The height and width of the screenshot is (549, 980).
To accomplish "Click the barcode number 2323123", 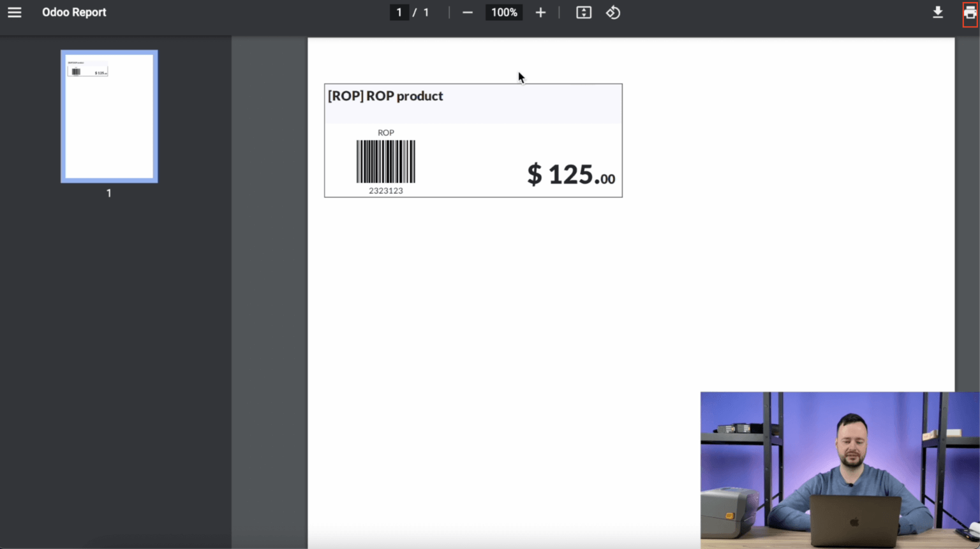I will (385, 191).
